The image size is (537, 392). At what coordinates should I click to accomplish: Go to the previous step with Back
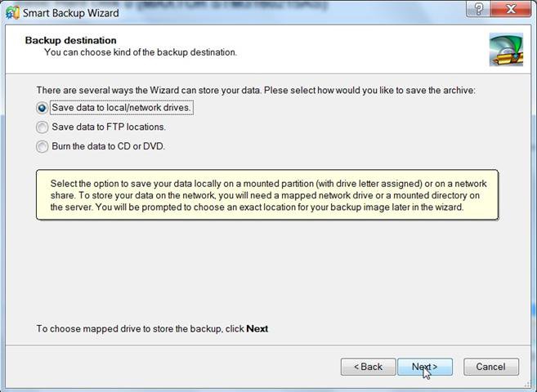pos(368,367)
